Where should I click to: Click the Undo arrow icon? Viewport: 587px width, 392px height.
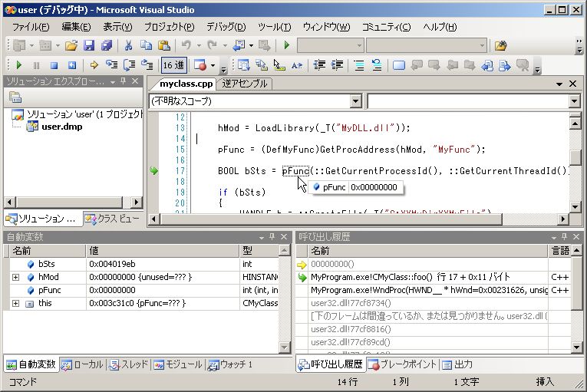point(186,46)
